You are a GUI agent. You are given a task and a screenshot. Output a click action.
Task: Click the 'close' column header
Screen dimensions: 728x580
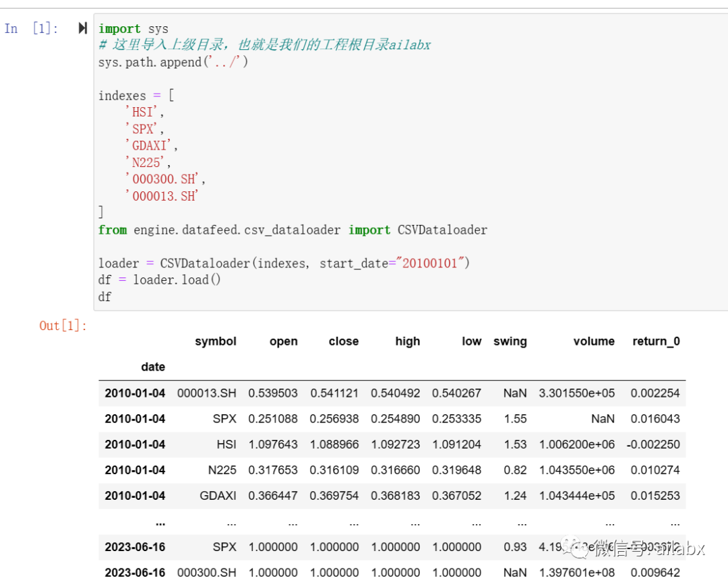point(343,342)
